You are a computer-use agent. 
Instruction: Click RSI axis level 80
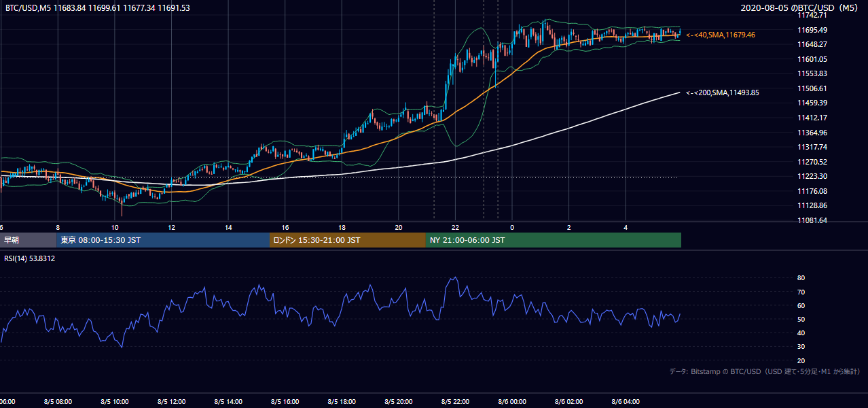pyautogui.click(x=801, y=278)
